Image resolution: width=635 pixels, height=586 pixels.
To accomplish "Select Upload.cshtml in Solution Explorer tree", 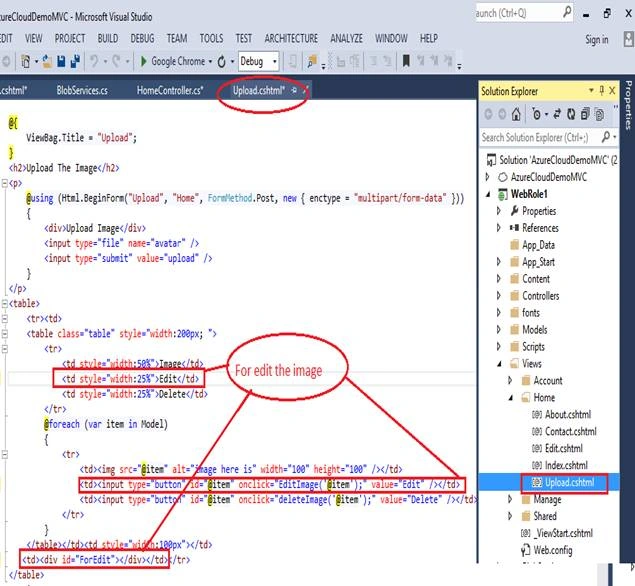I will (569, 482).
